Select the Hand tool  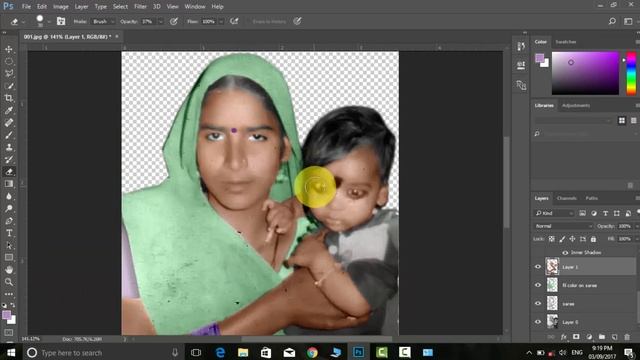[x=9, y=270]
